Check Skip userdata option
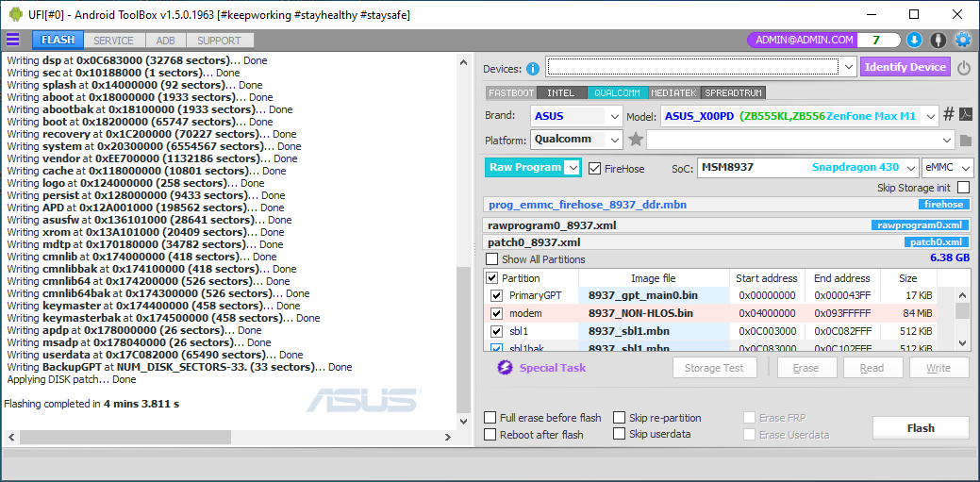 coord(619,434)
